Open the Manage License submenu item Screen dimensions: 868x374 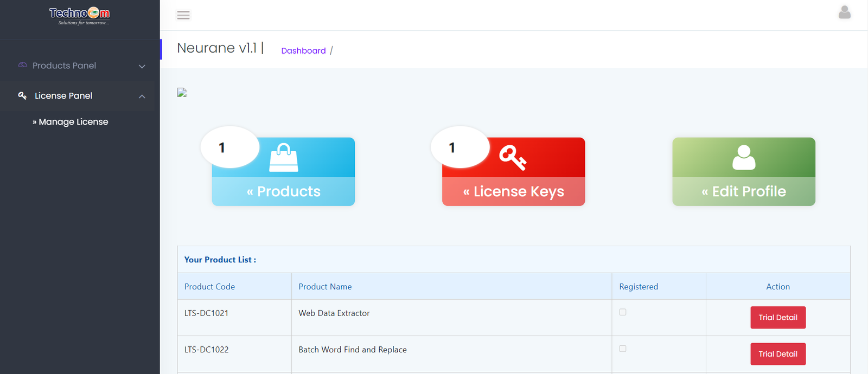pos(73,122)
